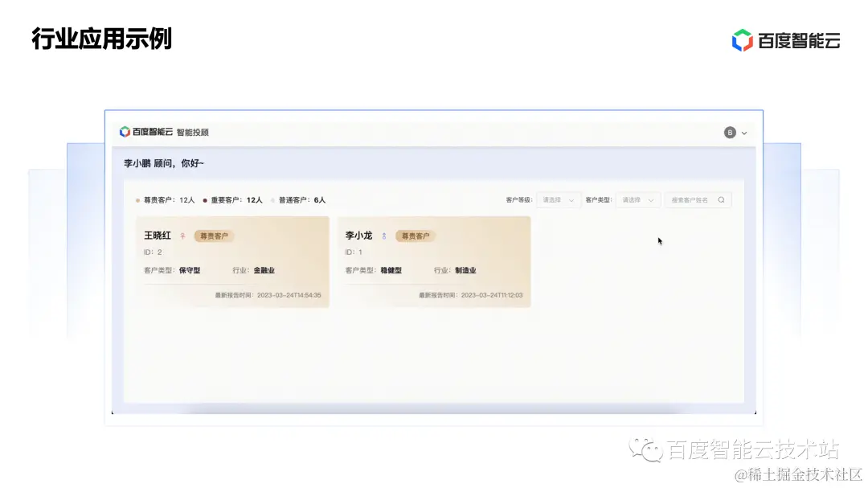Select the 普通客户: 6人 legend item

pyautogui.click(x=298, y=200)
